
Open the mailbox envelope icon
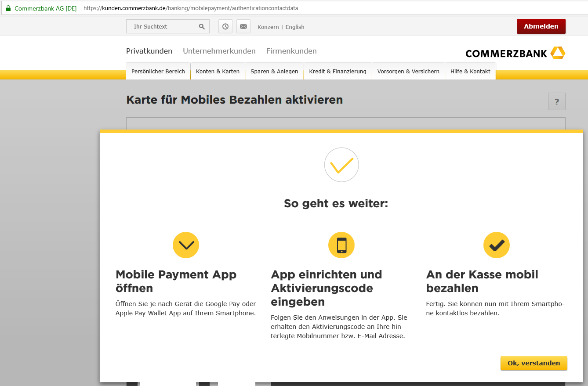[243, 27]
